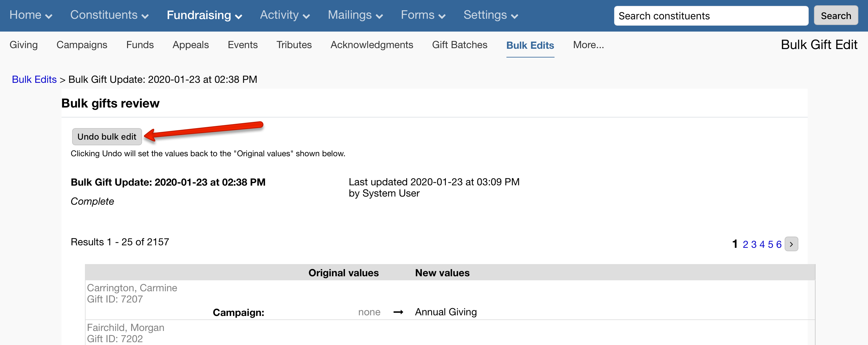Click the Last updated timestamp text
Image resolution: width=868 pixels, height=345 pixels.
tap(434, 182)
